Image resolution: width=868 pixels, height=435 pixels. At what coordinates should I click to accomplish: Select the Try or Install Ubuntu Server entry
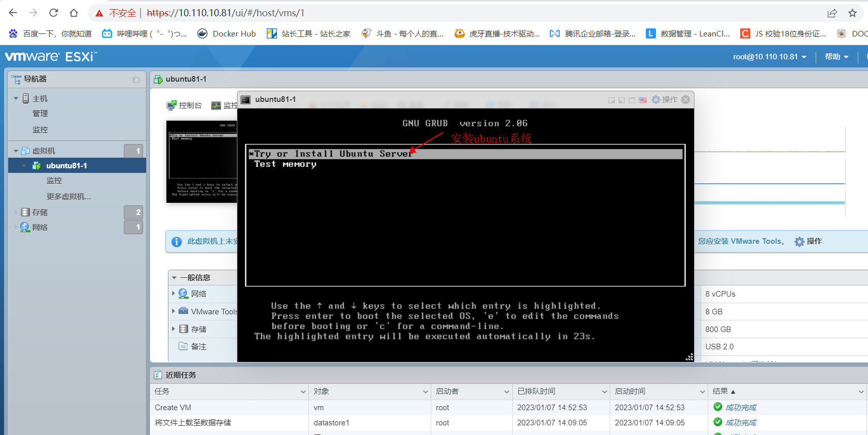pyautogui.click(x=465, y=154)
